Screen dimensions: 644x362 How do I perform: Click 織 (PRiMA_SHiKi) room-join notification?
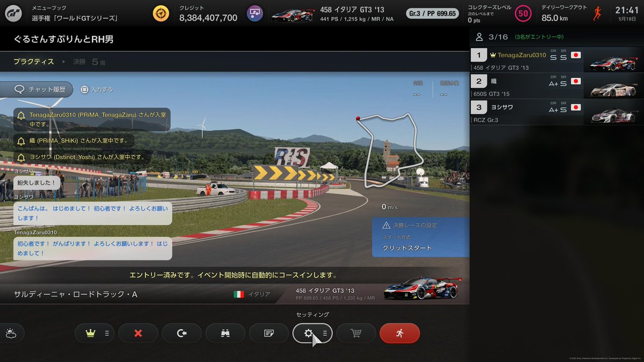(x=74, y=141)
